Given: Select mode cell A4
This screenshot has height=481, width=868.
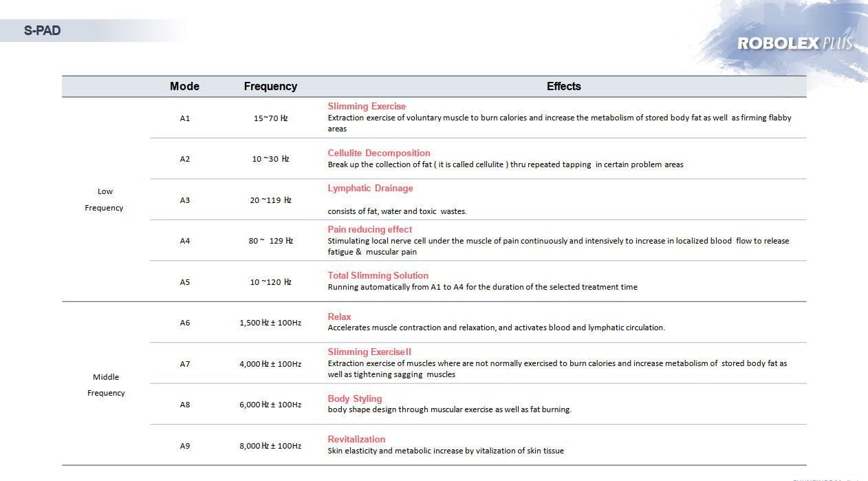Looking at the screenshot, I should tap(185, 241).
